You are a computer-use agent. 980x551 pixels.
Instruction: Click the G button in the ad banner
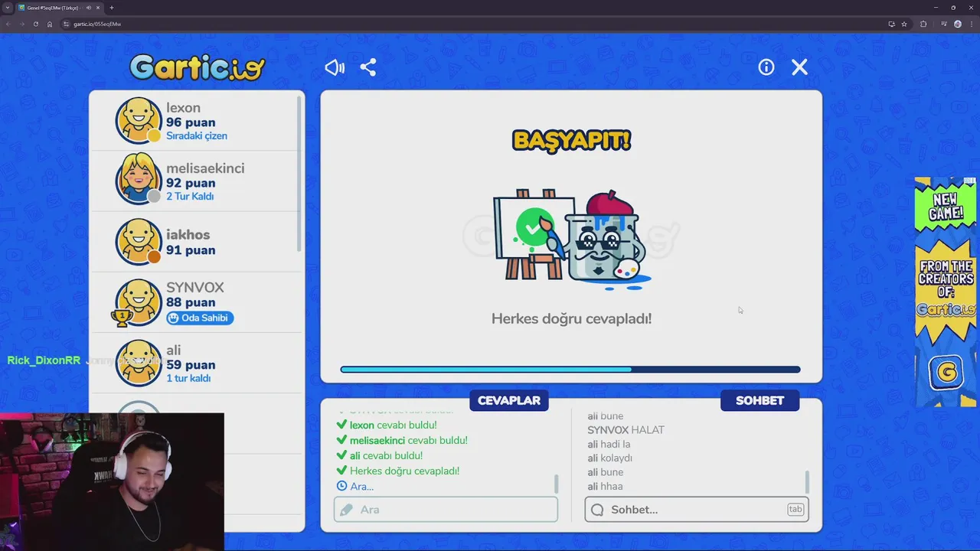tap(946, 373)
